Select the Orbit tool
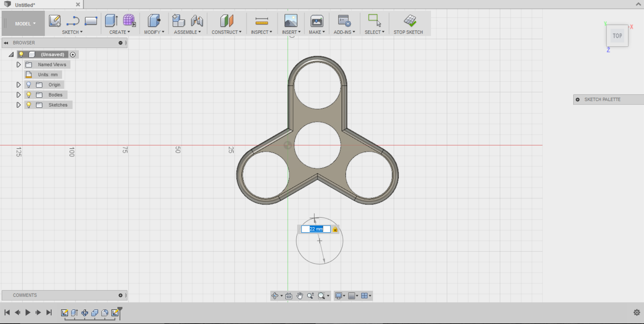This screenshot has width=644, height=324. (275, 296)
